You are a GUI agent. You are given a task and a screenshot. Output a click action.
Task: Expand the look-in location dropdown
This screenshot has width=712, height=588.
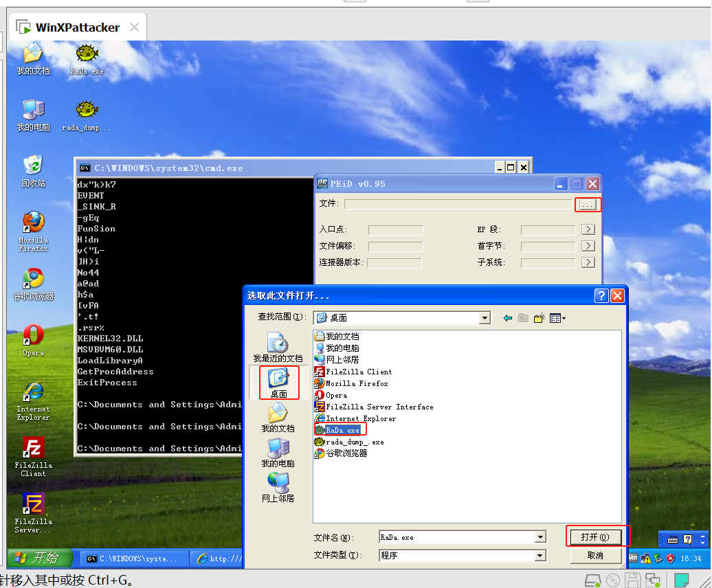(x=485, y=318)
